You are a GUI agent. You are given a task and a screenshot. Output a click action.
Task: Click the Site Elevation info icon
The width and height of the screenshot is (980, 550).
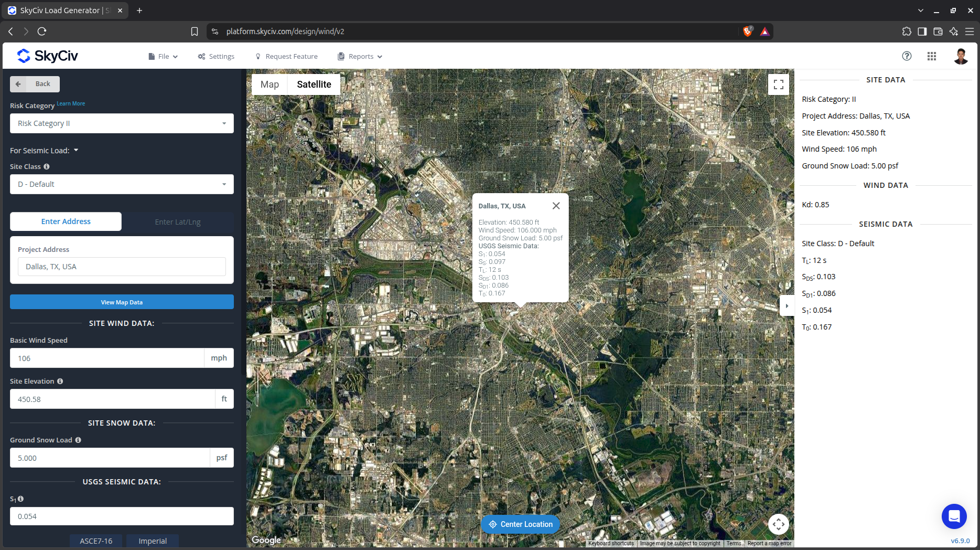click(x=60, y=381)
